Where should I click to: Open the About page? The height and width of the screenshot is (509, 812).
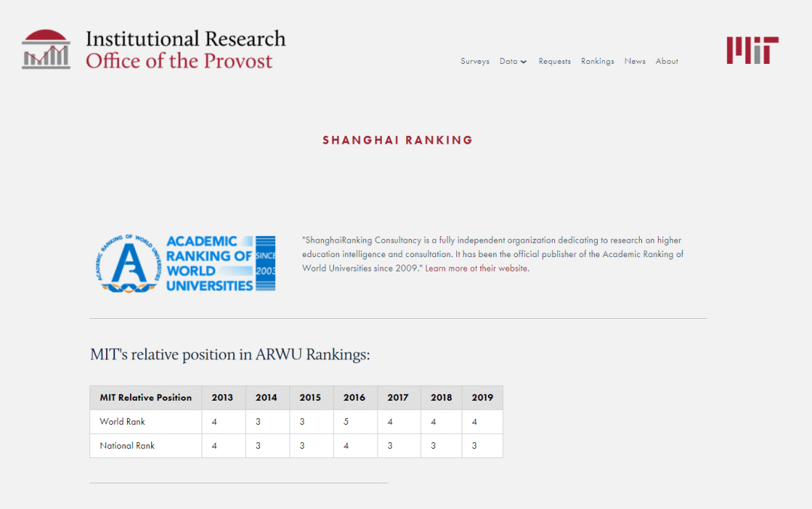pyautogui.click(x=666, y=61)
